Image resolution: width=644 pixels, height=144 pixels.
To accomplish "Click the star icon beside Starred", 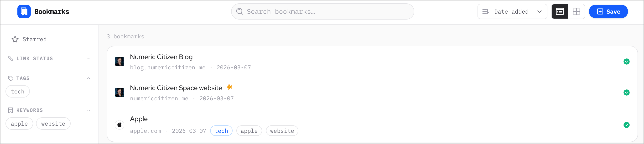I will (x=15, y=39).
